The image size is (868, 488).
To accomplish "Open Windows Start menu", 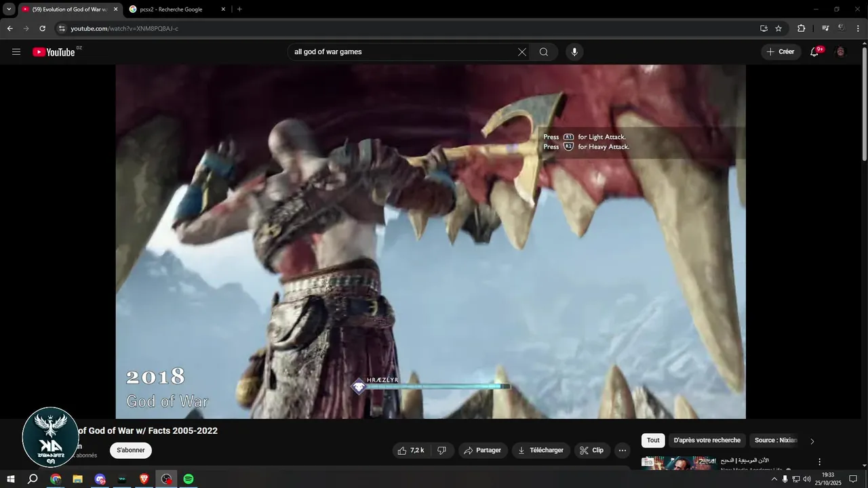I will click(x=11, y=479).
